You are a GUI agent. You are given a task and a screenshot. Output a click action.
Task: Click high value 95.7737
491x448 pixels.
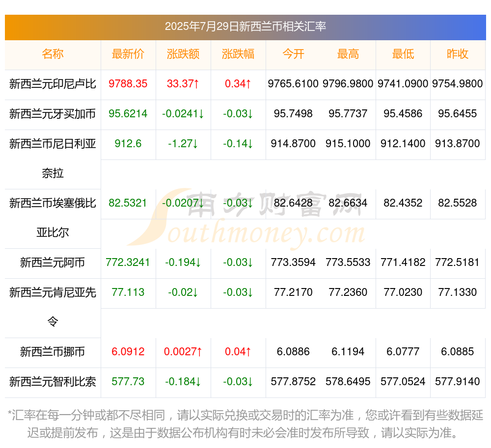point(348,113)
